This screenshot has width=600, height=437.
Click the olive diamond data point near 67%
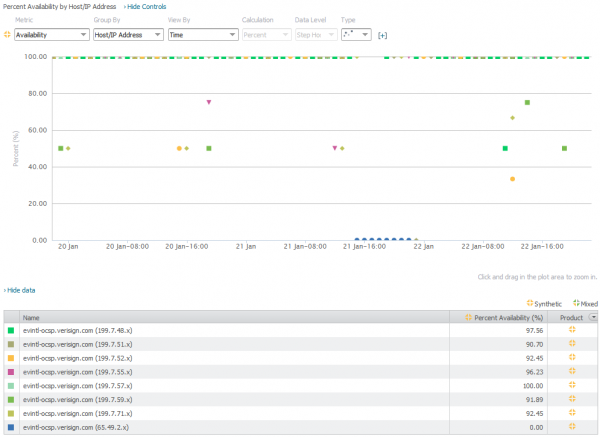512,117
